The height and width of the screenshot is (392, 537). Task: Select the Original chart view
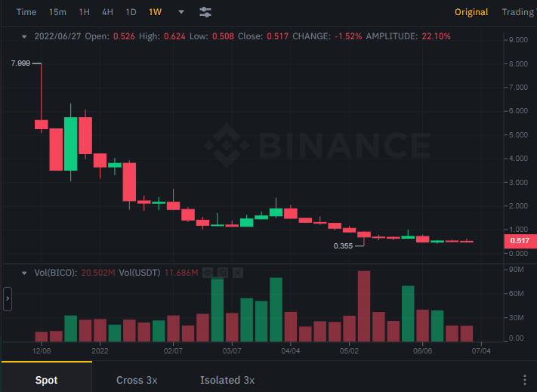471,12
